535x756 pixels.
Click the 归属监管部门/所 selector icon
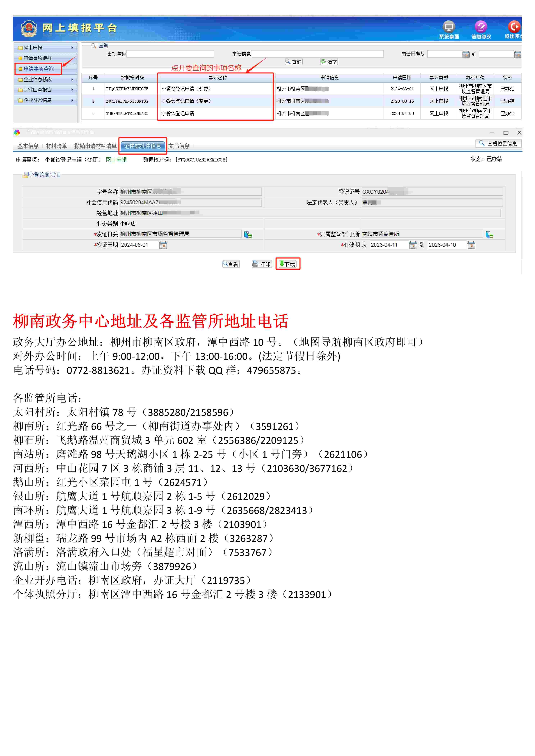[x=489, y=234]
